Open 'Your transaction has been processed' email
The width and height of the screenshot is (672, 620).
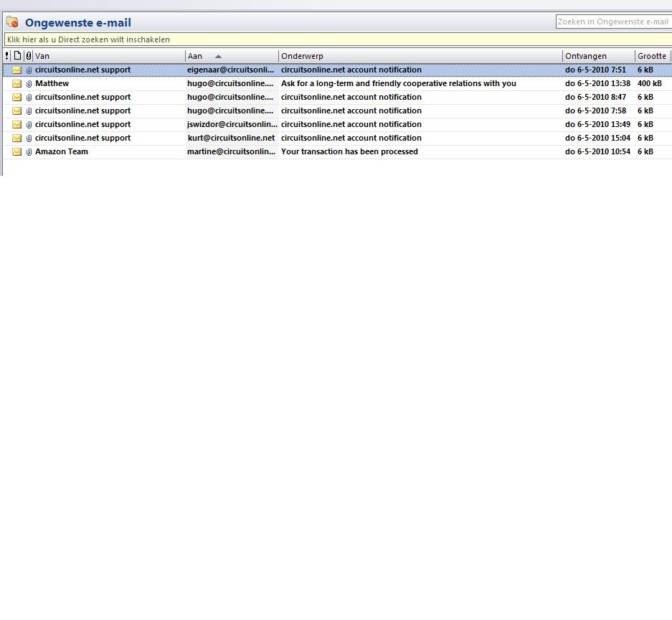pos(349,152)
